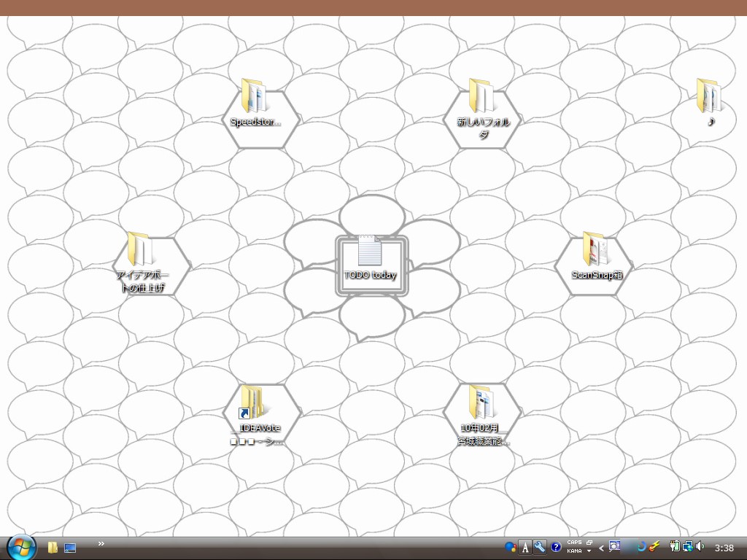
Task: Open the speaker volume control
Action: click(700, 546)
